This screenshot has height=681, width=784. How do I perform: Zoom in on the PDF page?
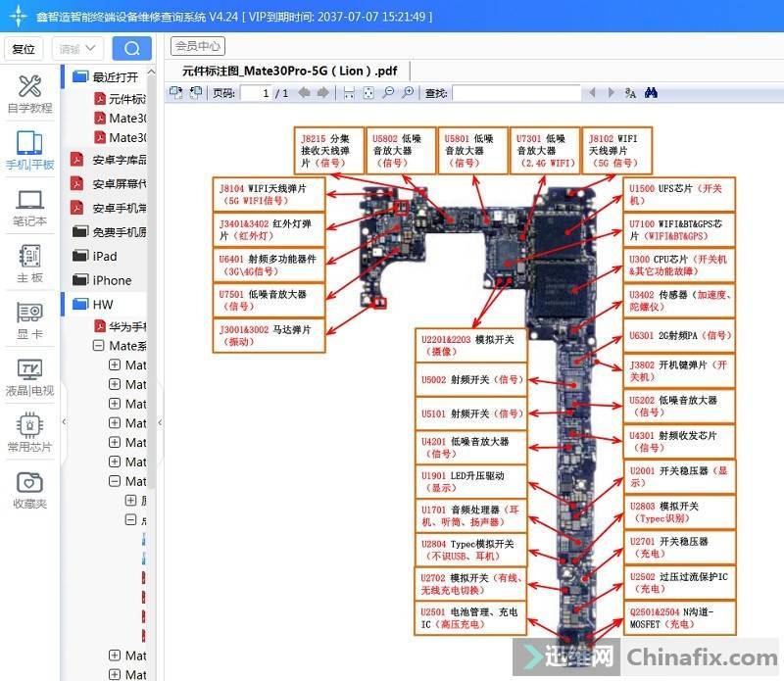click(405, 93)
